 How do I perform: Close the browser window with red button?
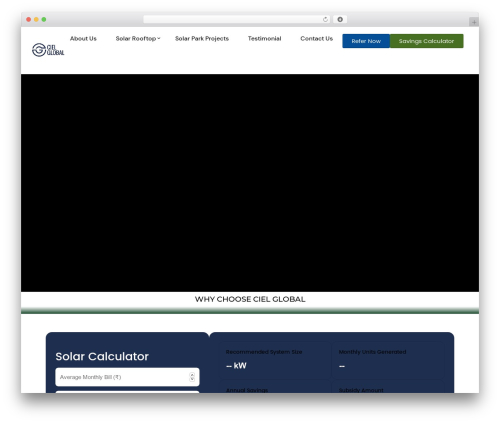[x=29, y=20]
